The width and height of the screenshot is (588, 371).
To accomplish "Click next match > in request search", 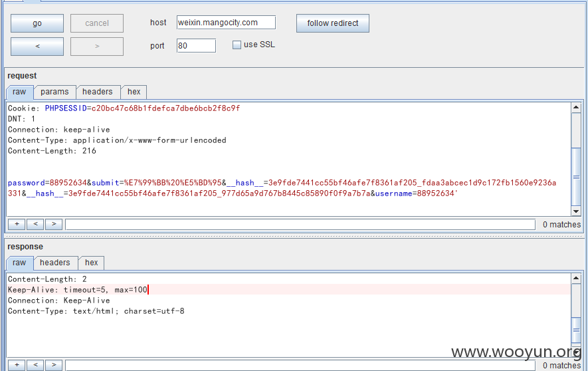I will click(x=54, y=224).
